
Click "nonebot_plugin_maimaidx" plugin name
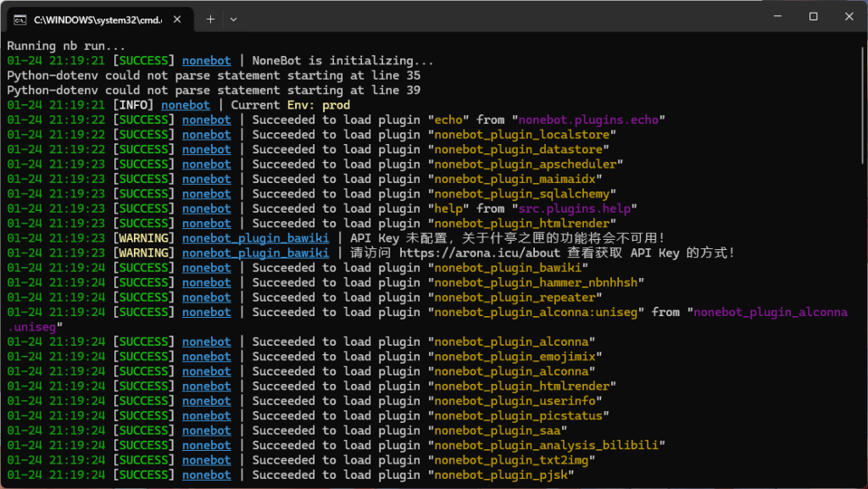515,179
